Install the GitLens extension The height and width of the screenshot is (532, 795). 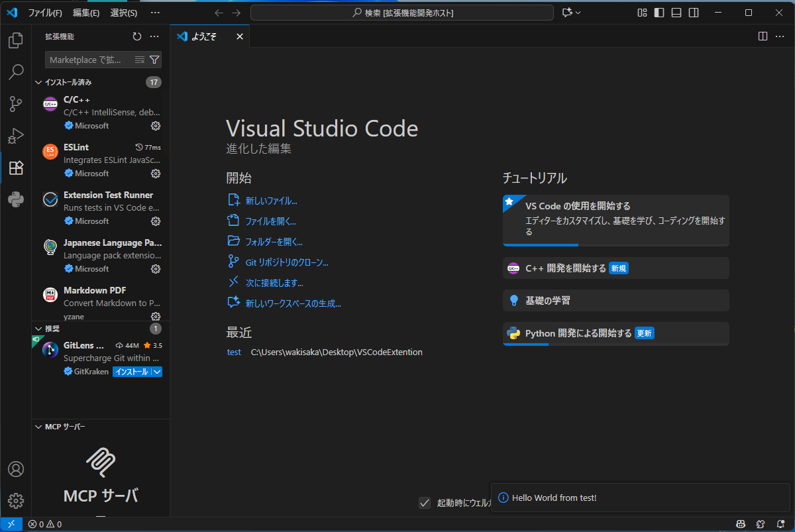click(x=131, y=372)
